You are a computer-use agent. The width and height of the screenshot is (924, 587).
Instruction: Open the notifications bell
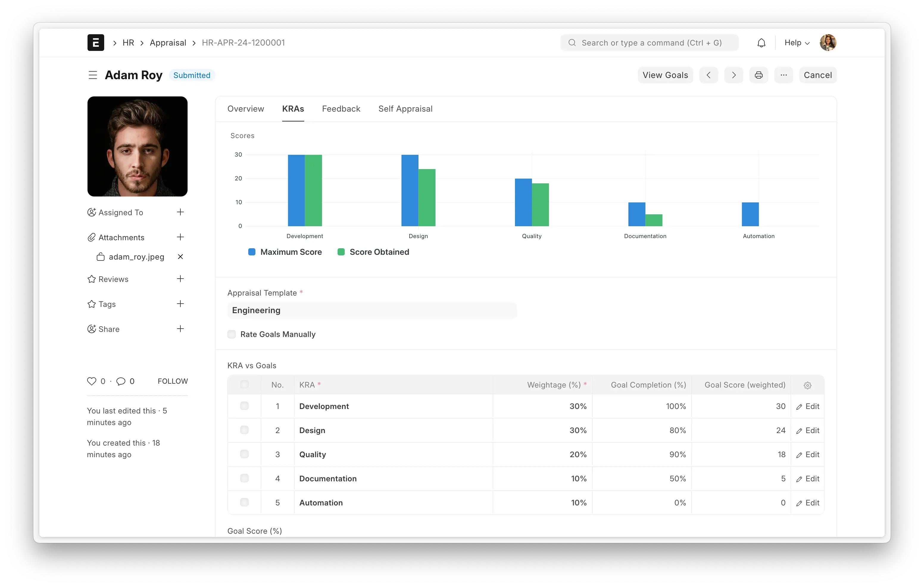point(761,43)
